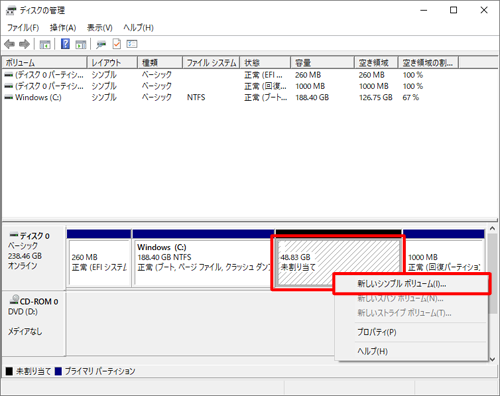Click the CD-ROM 0 disc icon
The width and height of the screenshot is (500, 396).
click(x=14, y=300)
